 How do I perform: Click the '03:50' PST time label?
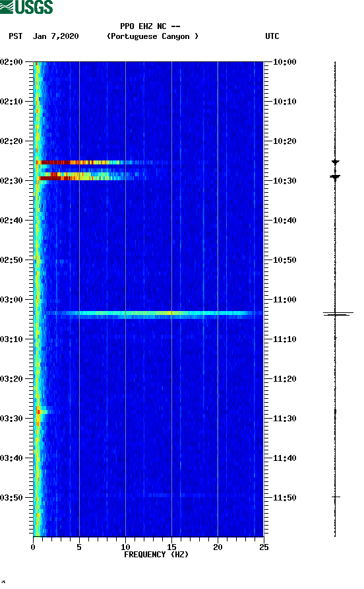point(12,498)
